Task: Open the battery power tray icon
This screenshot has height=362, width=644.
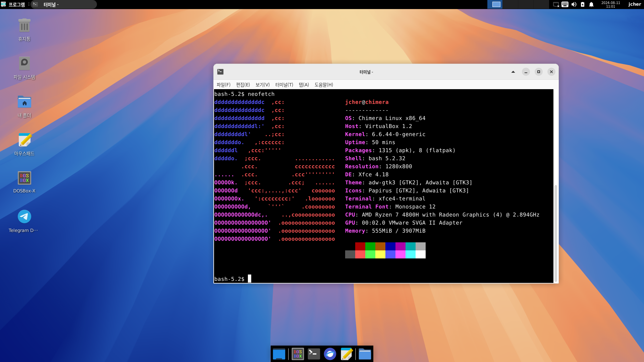Action: [583, 4]
